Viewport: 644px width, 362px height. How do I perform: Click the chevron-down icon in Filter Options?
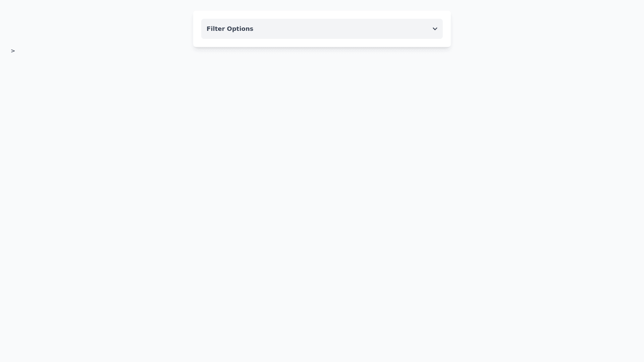(x=435, y=29)
